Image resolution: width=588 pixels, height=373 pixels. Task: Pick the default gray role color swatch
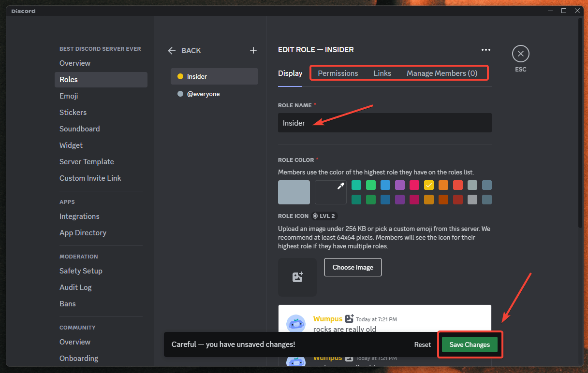tap(294, 192)
